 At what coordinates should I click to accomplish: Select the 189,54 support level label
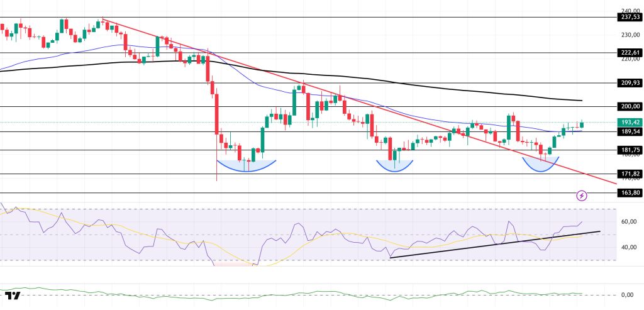click(x=626, y=131)
